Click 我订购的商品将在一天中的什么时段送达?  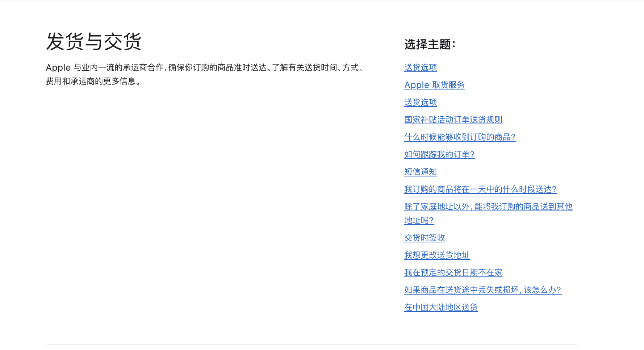point(480,189)
